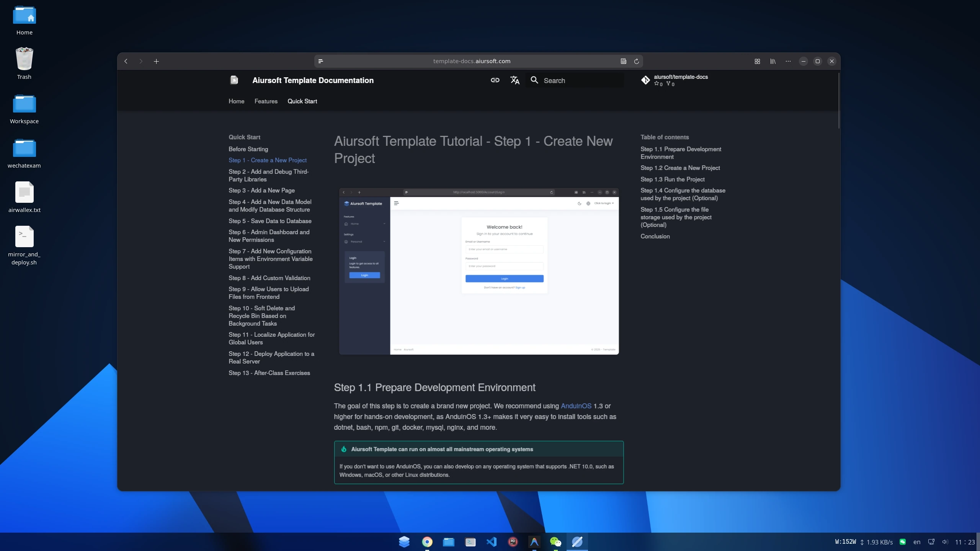
Task: Click the language translate icon
Action: click(515, 80)
